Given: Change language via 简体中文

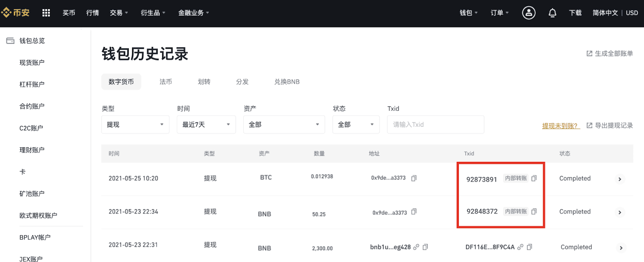Looking at the screenshot, I should 605,13.
